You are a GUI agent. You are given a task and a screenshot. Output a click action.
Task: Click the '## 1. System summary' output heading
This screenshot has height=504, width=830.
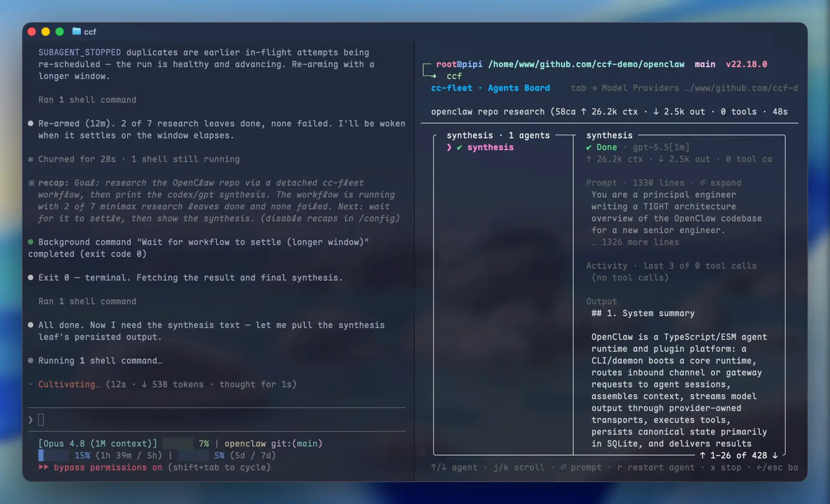643,313
